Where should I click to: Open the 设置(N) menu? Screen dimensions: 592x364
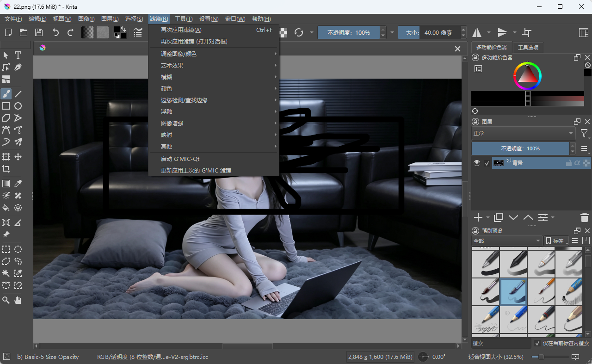pyautogui.click(x=209, y=19)
